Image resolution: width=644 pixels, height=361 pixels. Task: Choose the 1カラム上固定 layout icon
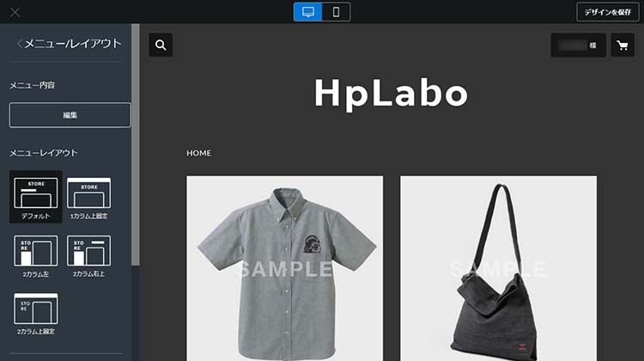[88, 199]
